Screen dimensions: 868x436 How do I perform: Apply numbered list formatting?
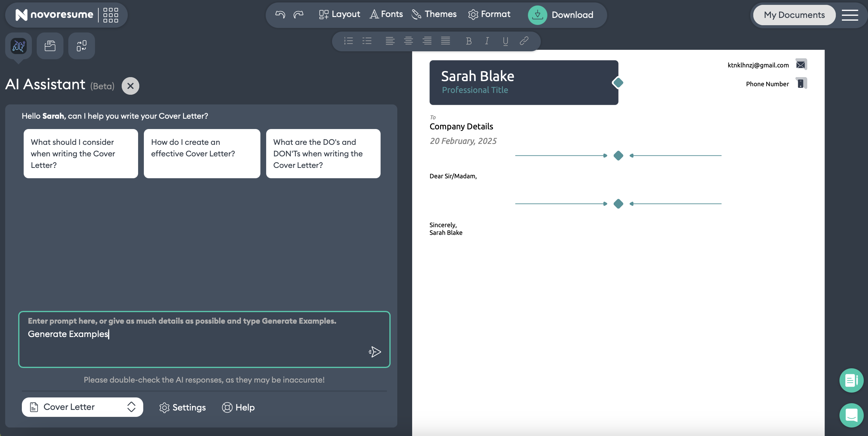point(348,41)
